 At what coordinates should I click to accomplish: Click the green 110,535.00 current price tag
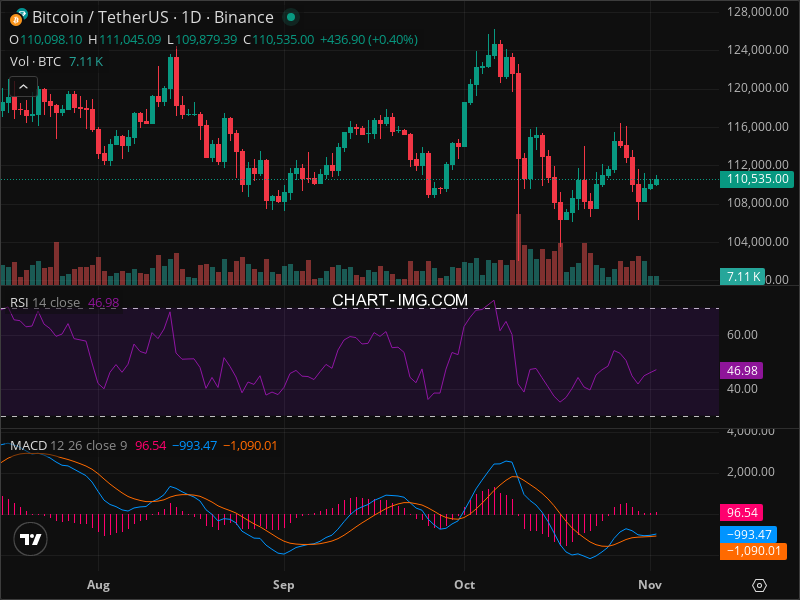(x=755, y=179)
